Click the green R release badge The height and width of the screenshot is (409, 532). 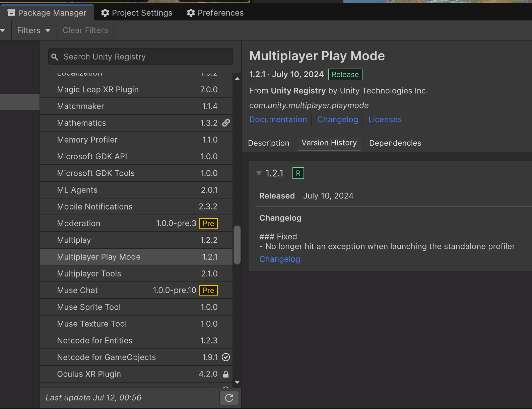point(298,173)
